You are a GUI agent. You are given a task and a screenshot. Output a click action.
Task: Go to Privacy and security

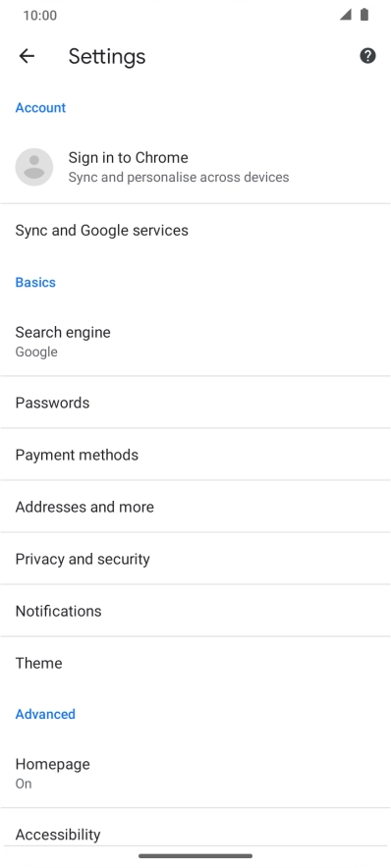click(x=195, y=559)
